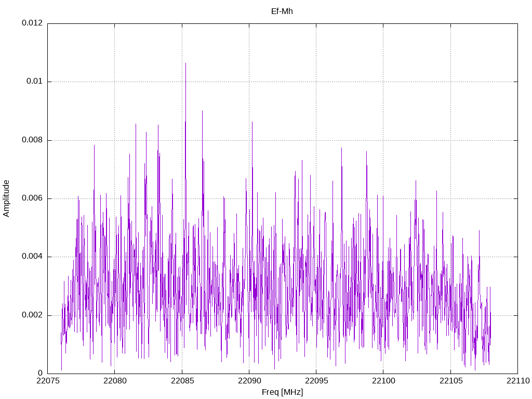Click the x-axis tick label 22085
532x399 pixels.
coord(182,381)
